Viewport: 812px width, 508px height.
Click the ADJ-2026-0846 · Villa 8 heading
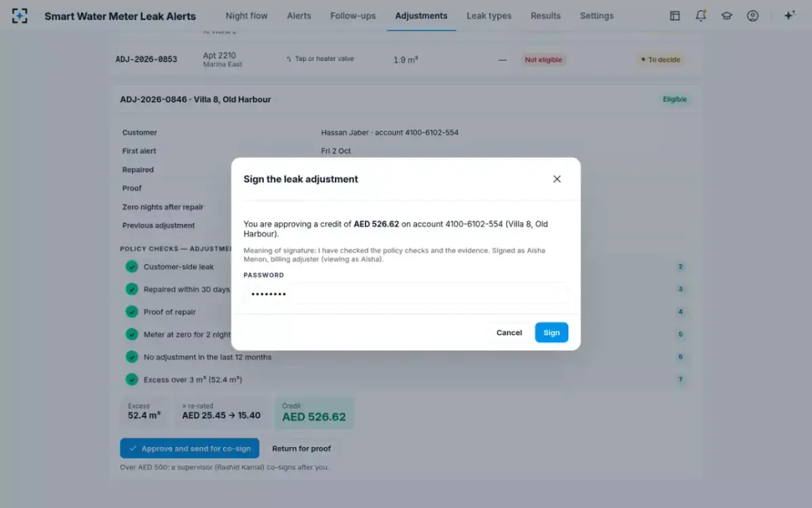[x=196, y=100]
